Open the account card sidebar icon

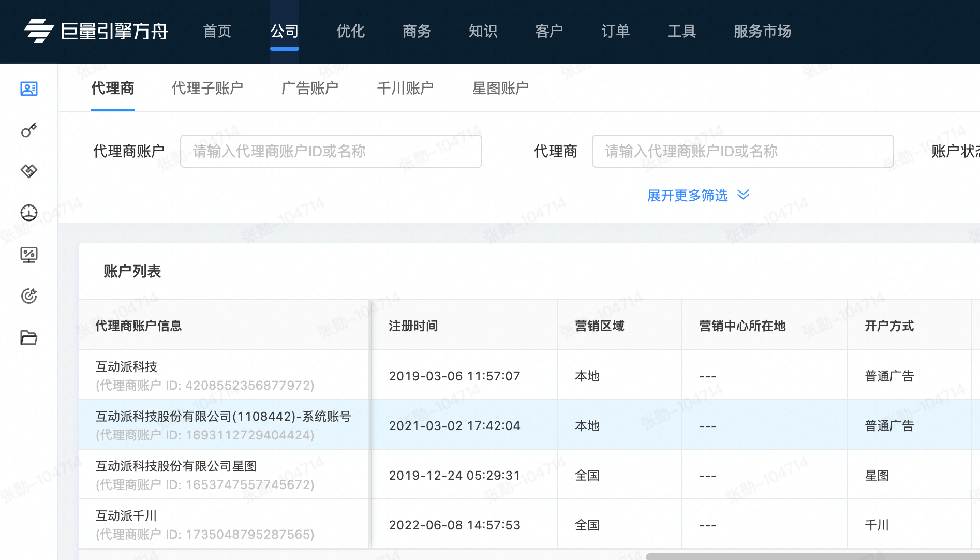coord(29,89)
